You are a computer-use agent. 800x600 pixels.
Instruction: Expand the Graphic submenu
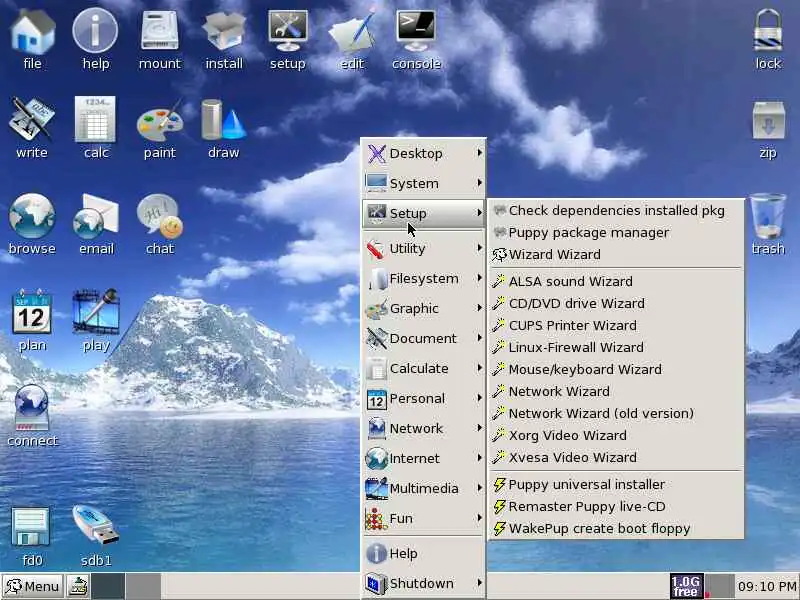point(424,309)
